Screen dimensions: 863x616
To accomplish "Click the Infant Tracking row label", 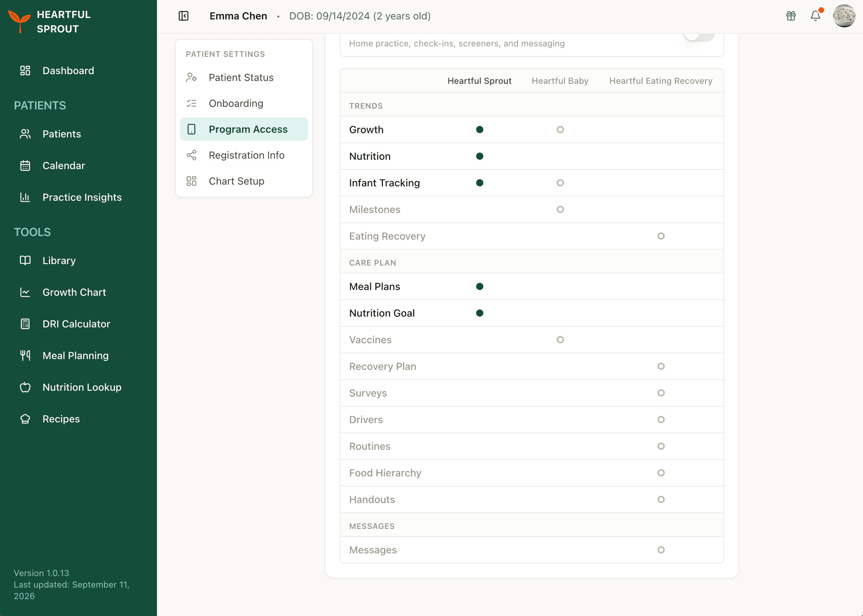I will coord(384,183).
